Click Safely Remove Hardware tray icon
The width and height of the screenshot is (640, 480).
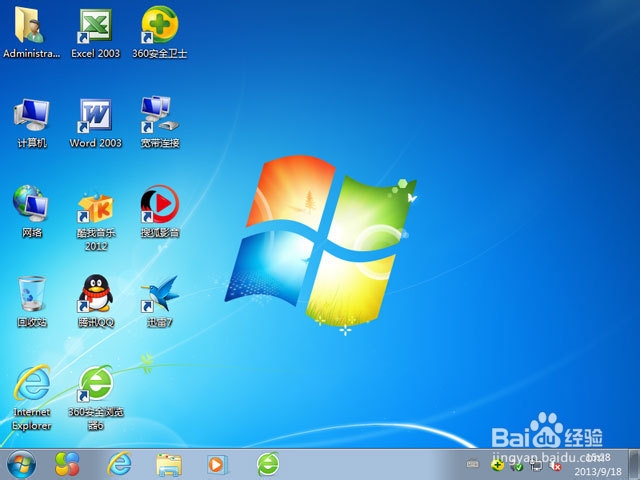click(516, 465)
